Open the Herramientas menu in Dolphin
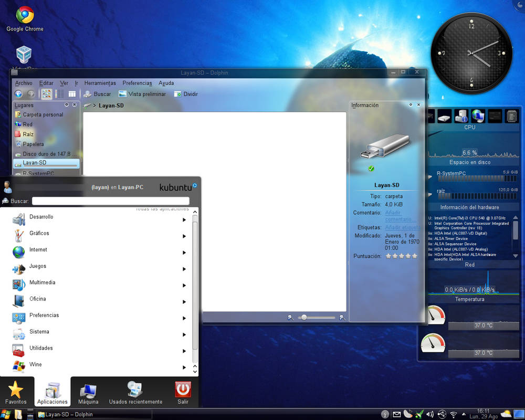Image resolution: width=525 pixels, height=420 pixels. click(x=100, y=83)
